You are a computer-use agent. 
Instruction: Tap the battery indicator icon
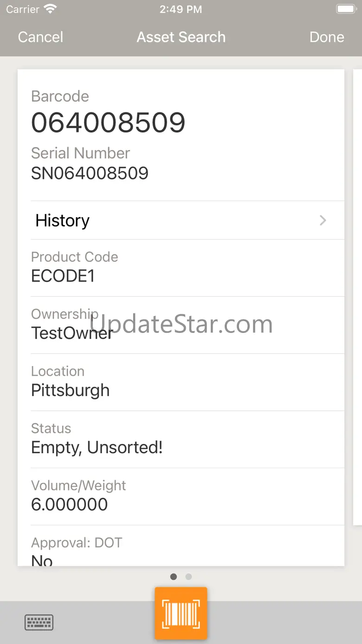click(x=346, y=9)
